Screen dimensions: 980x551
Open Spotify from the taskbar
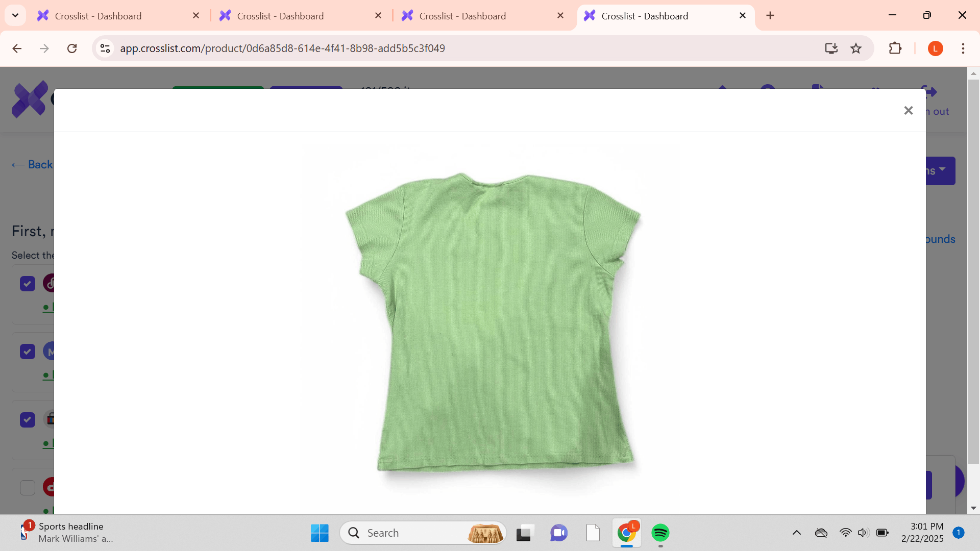click(660, 533)
